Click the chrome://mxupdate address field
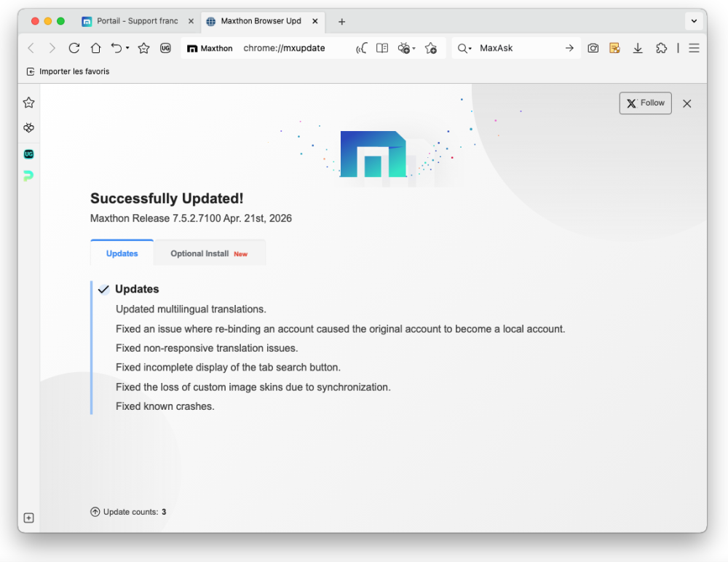This screenshot has height=562, width=728. 284,48
